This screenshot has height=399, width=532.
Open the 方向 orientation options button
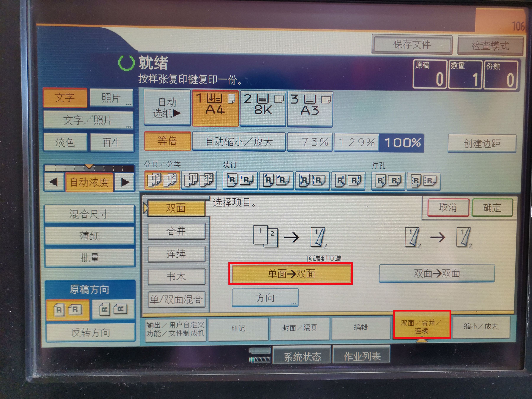tap(265, 298)
